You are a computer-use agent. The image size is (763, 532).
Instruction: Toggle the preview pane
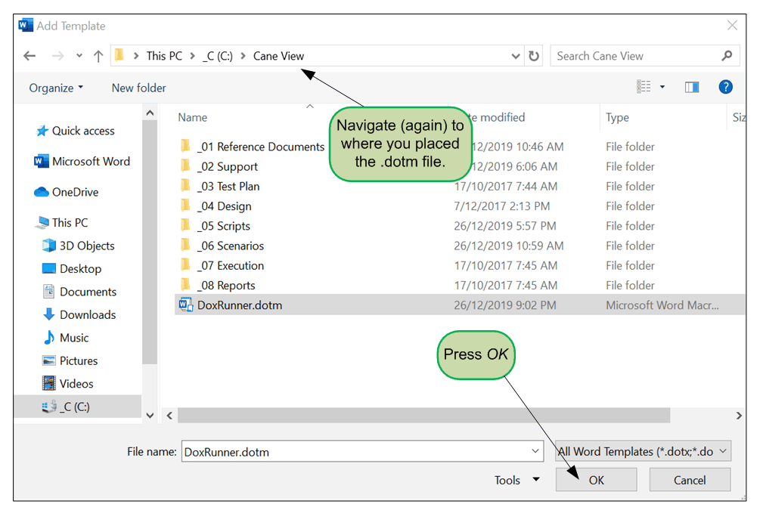[692, 87]
